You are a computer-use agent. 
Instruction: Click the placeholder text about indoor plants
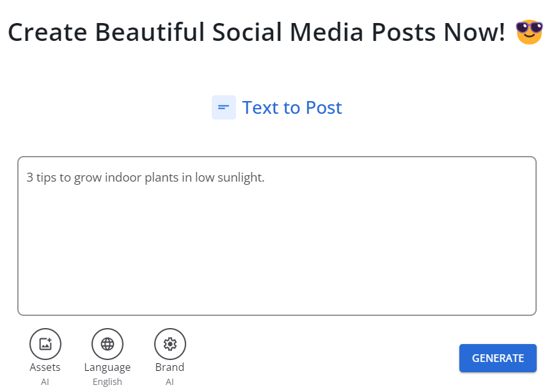tap(145, 177)
